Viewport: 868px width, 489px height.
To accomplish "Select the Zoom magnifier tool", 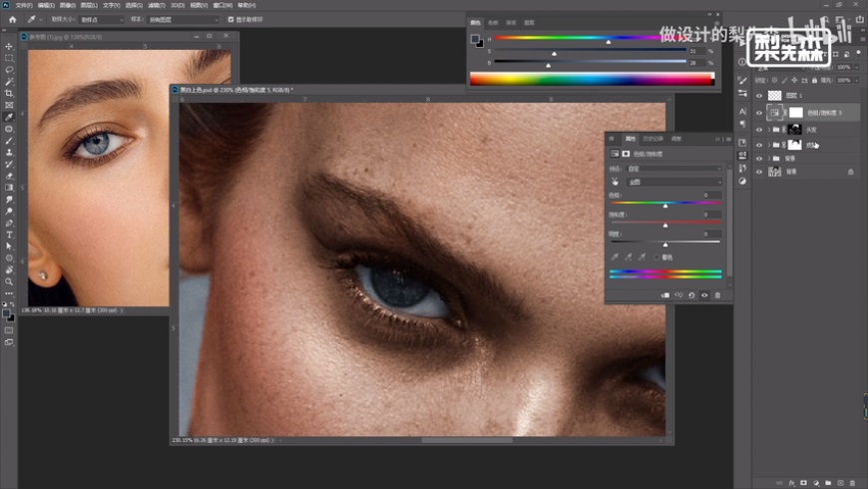I will pyautogui.click(x=9, y=280).
